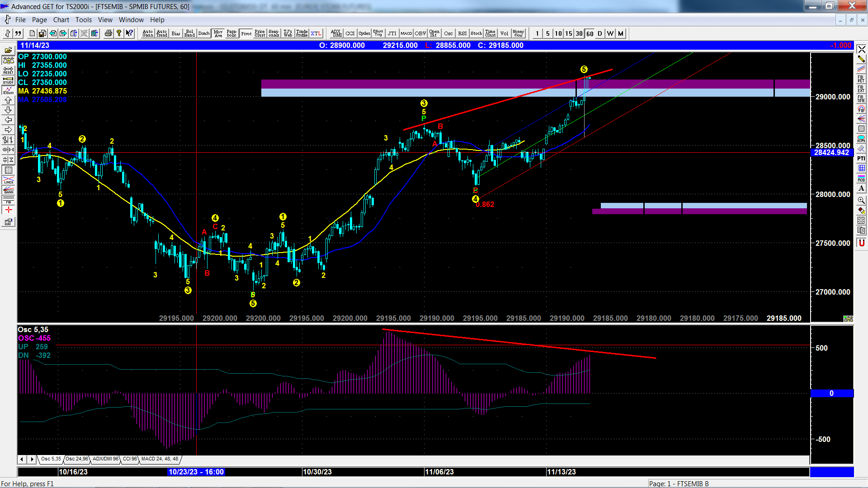Toggle the XTL study button
The height and width of the screenshot is (488, 868).
pyautogui.click(x=316, y=33)
